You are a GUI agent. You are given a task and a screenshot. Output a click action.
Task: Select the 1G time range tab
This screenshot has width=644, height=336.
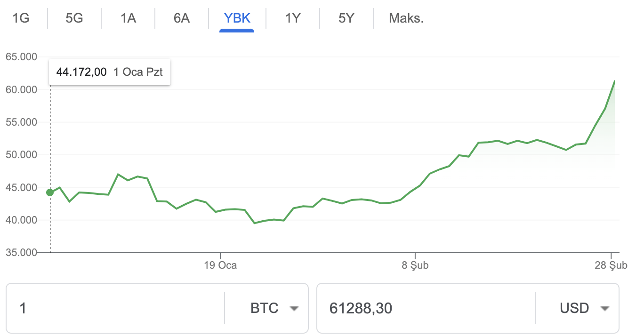click(21, 18)
